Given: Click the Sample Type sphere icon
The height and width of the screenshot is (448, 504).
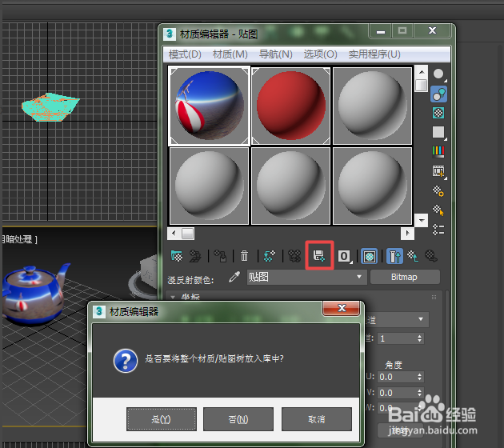Looking at the screenshot, I should [438, 74].
